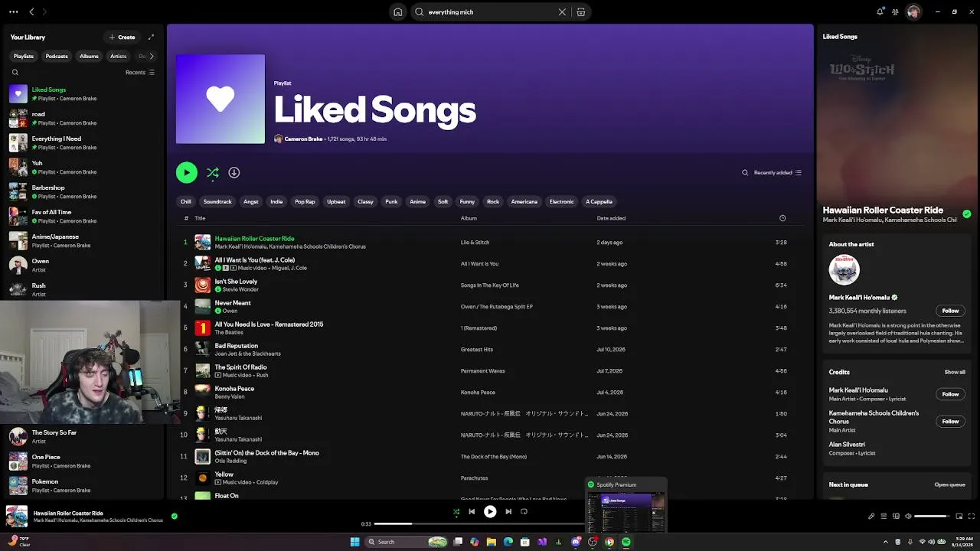This screenshot has height=551, width=980.
Task: Expand Your Library to full view
Action: coord(151,37)
